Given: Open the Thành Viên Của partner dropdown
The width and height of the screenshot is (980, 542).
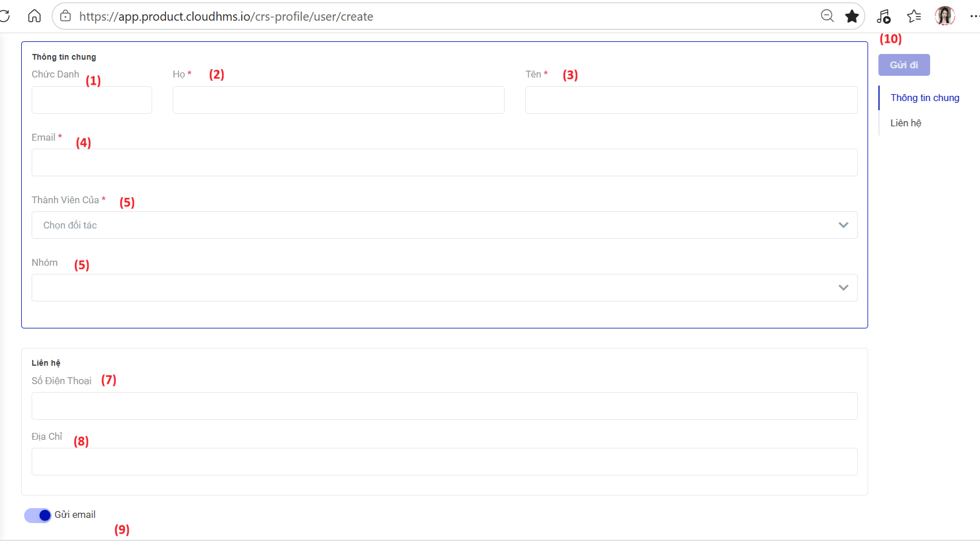Looking at the screenshot, I should click(x=444, y=225).
